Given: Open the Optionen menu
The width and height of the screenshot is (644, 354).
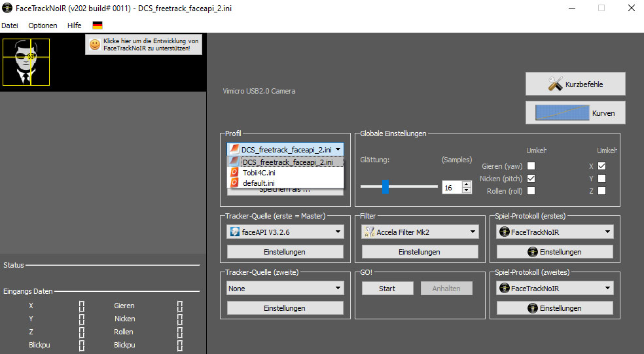Looking at the screenshot, I should [43, 26].
